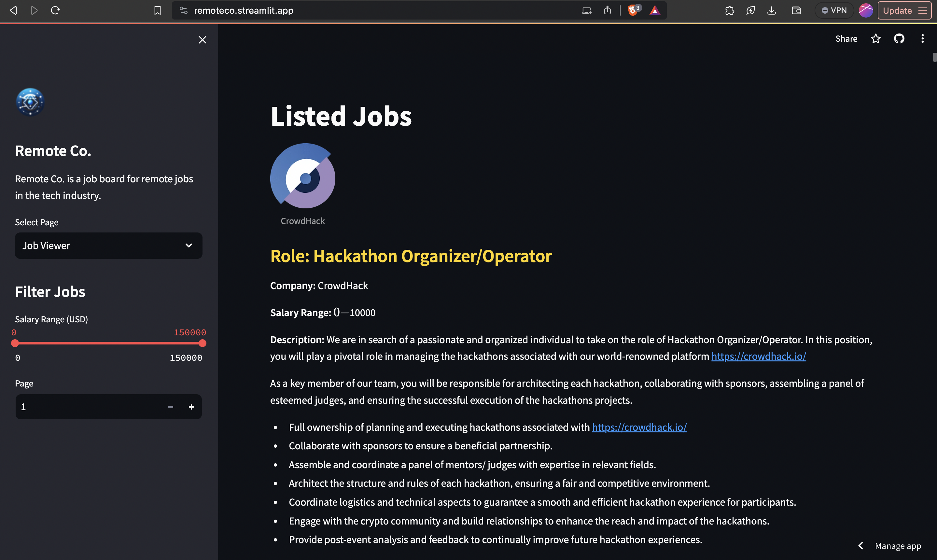Open the extensions puzzle icon
The height and width of the screenshot is (560, 937).
click(x=730, y=10)
